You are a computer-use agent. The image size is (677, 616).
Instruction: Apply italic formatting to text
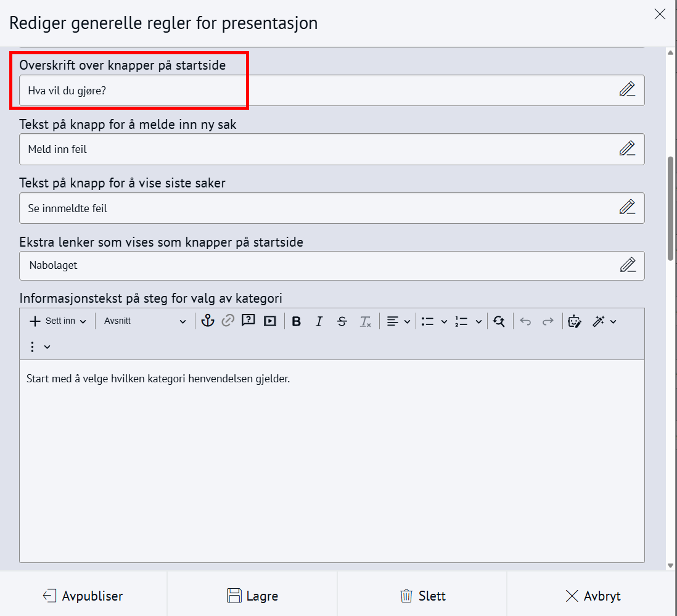coord(319,321)
